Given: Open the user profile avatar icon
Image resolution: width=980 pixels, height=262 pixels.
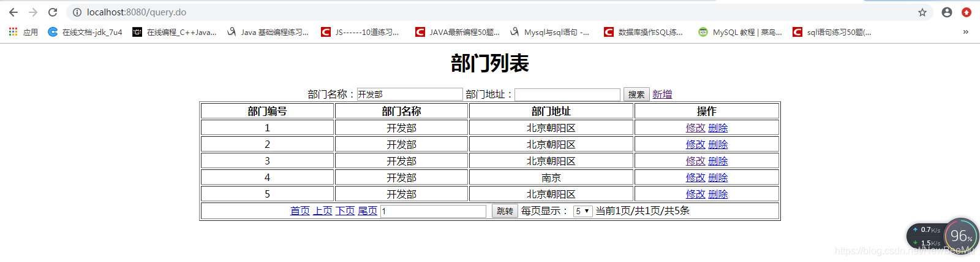Looking at the screenshot, I should (x=947, y=12).
